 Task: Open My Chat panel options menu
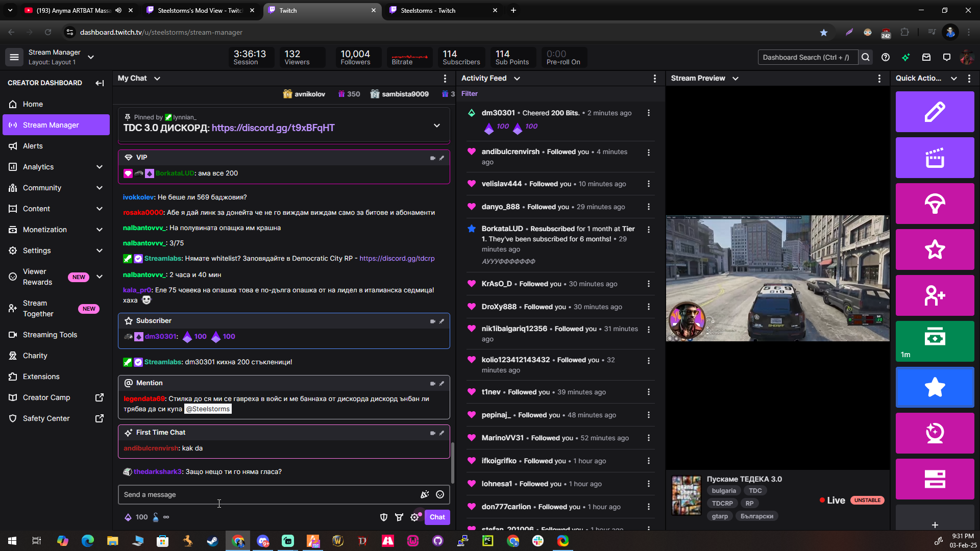[445, 79]
